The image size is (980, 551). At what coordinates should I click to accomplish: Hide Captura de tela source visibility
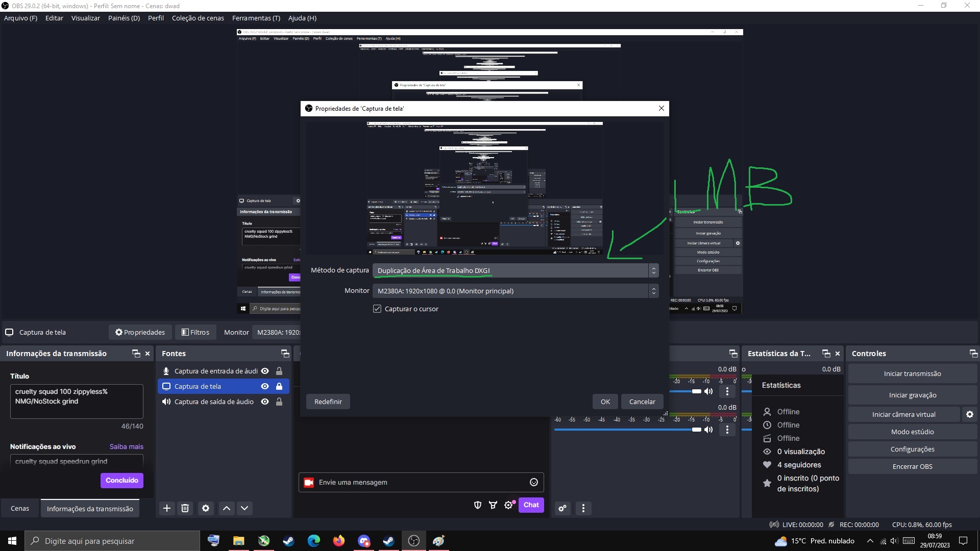coord(265,387)
